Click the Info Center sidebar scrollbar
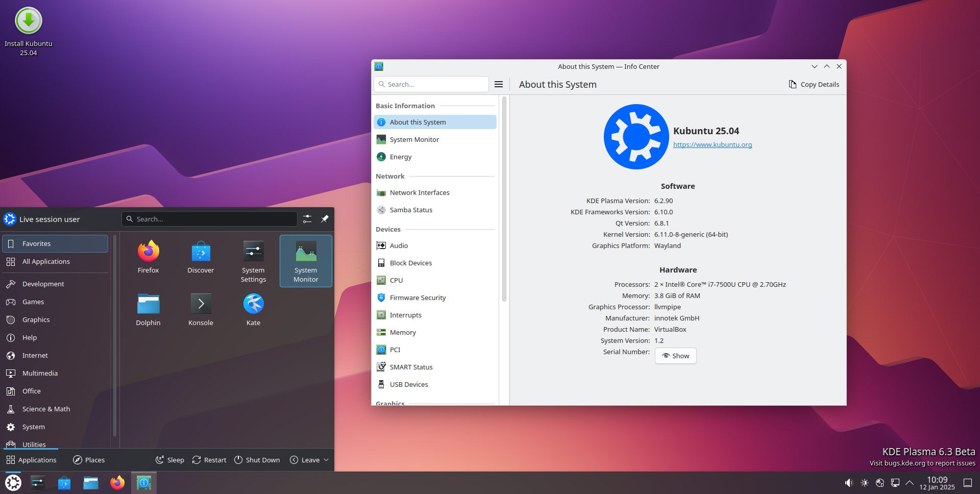Viewport: 980px width, 494px height. [x=504, y=199]
